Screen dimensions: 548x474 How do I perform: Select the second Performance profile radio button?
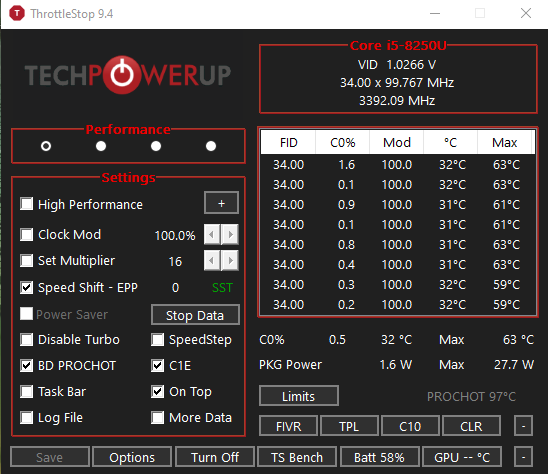(101, 146)
